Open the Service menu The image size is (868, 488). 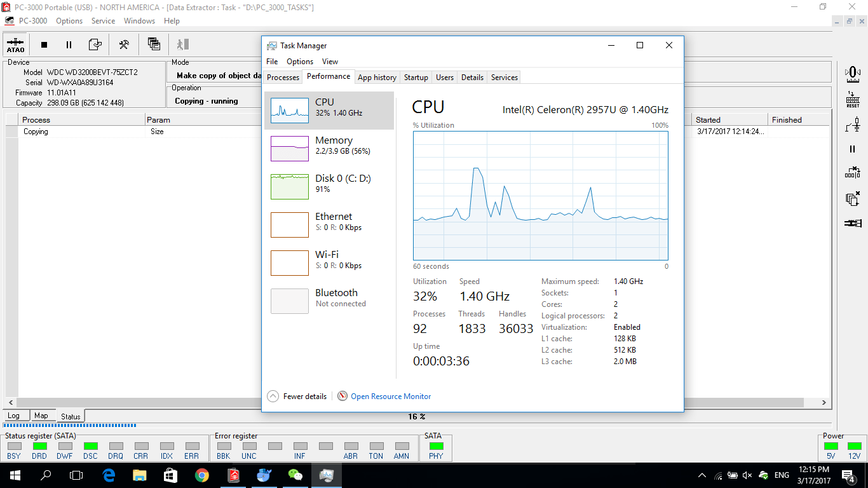(103, 20)
